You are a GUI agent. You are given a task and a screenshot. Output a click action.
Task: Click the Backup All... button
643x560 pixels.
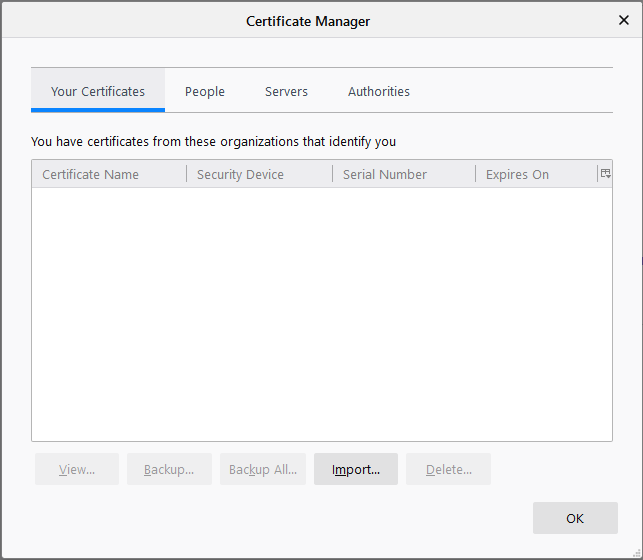263,469
